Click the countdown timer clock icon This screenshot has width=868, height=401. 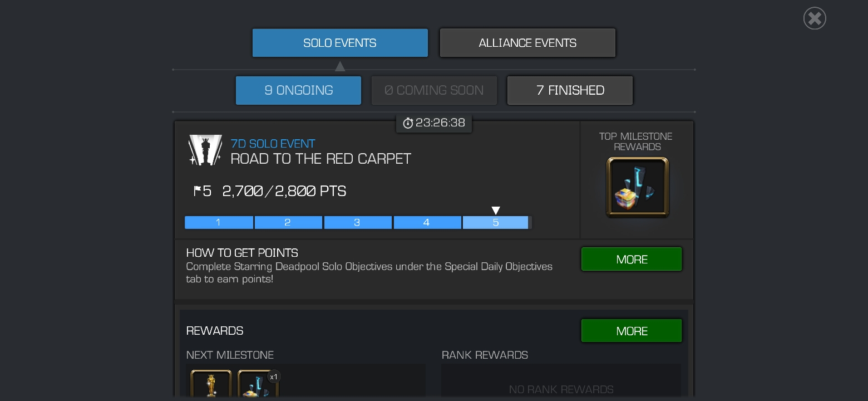408,123
